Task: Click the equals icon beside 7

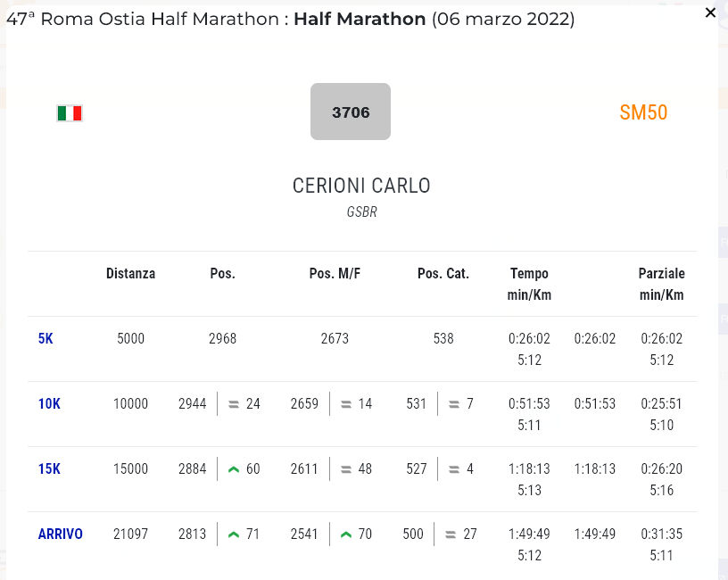Action: 454,404
